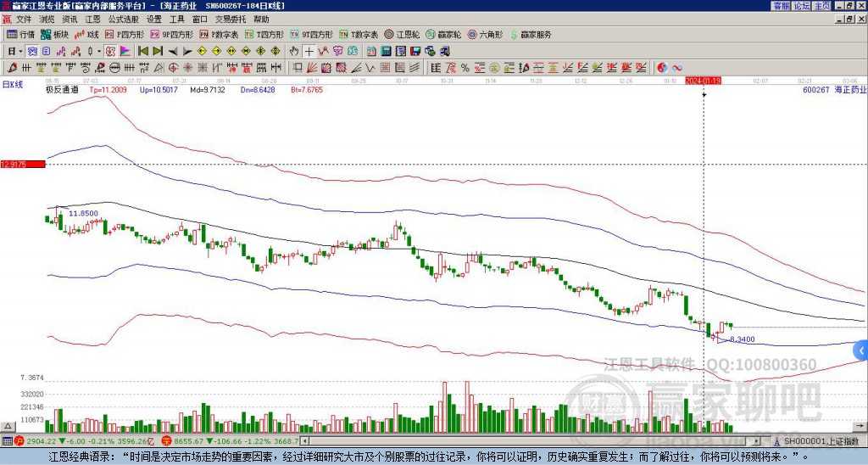Screen dimensions: 868x465
Task: Select the percent % retracement tool
Action: coord(465,68)
